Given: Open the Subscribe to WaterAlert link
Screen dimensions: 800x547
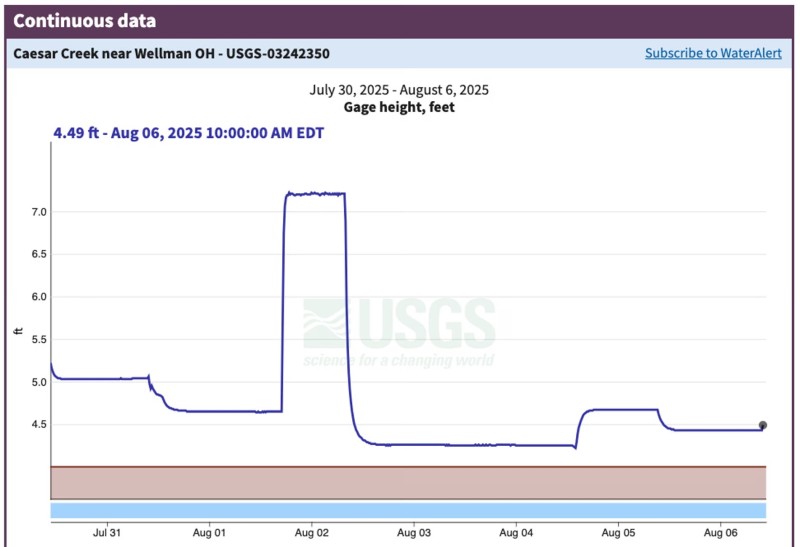Looking at the screenshot, I should [x=712, y=53].
